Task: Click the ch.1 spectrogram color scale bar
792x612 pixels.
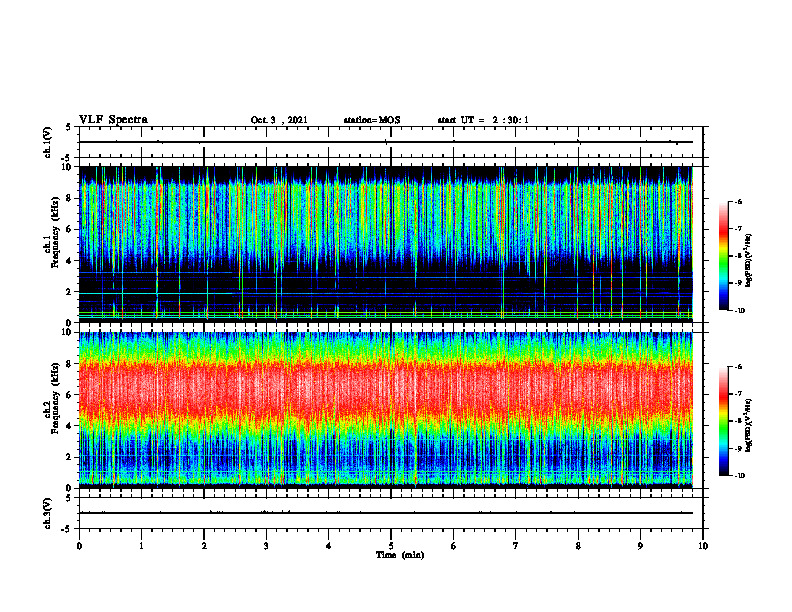Action: [724, 256]
